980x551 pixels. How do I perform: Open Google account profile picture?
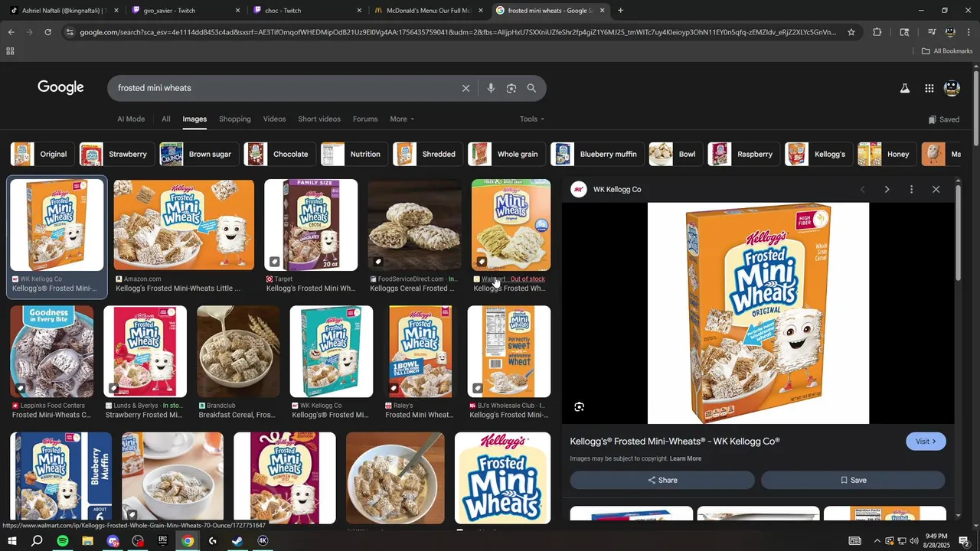(x=952, y=89)
